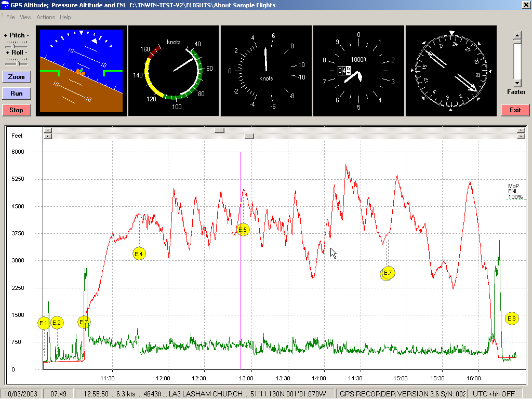Image resolution: width=532 pixels, height=399 pixels.
Task: Click the attitude indicator (artificial horizon) instrument
Action: (x=81, y=71)
